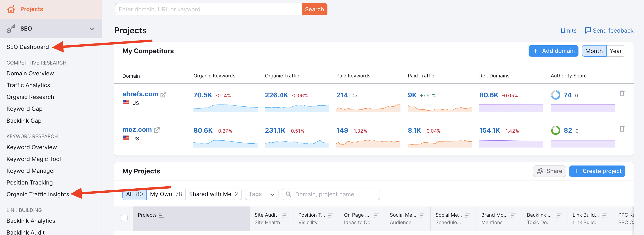Click ahrefs.com Paid Keywords 214 value
The image size is (644, 235).
(342, 95)
